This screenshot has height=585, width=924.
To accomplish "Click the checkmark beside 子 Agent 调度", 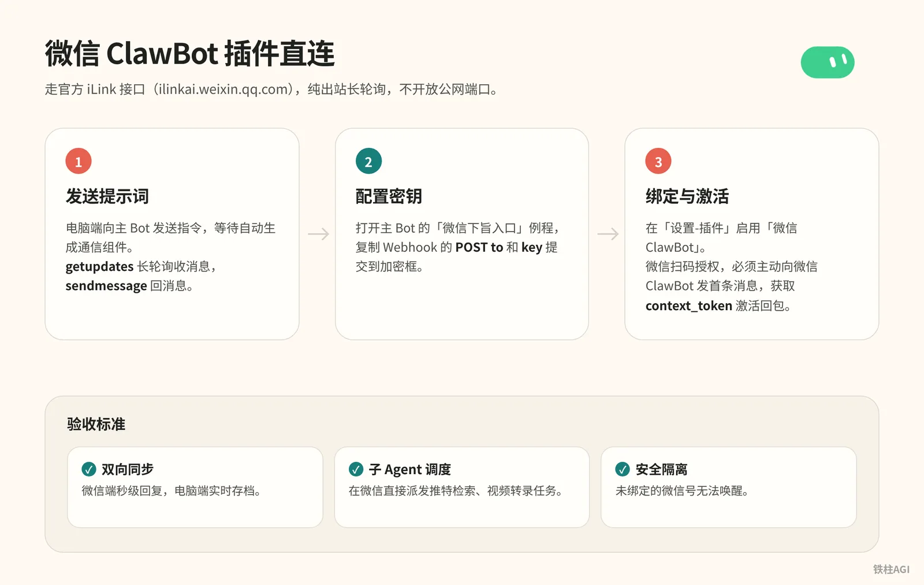I will pyautogui.click(x=356, y=470).
